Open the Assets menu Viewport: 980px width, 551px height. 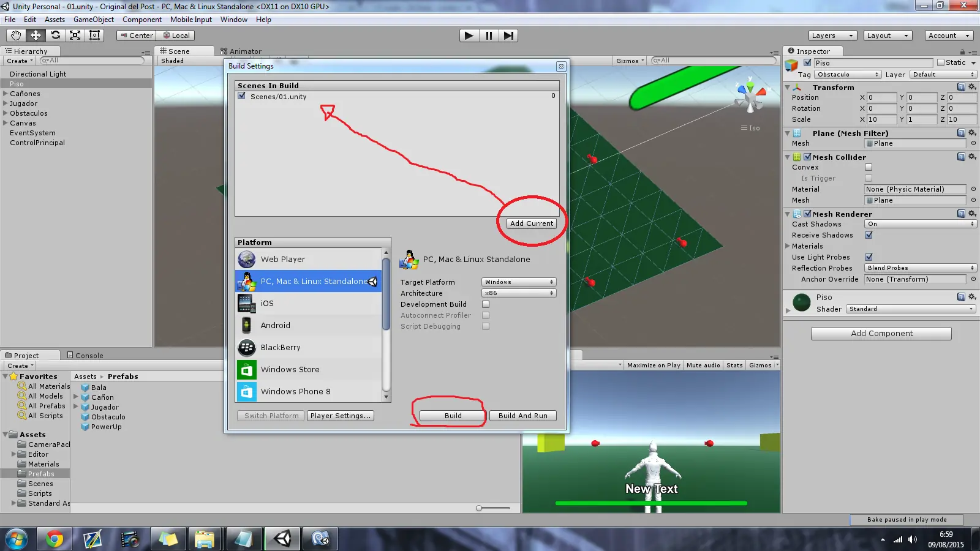tap(55, 20)
